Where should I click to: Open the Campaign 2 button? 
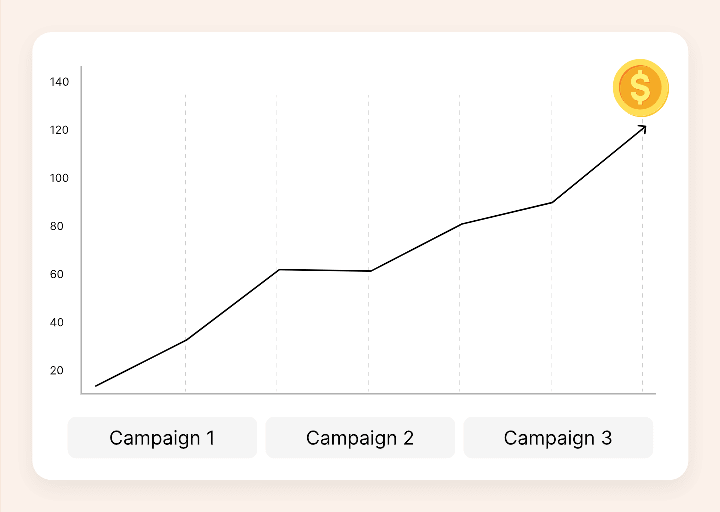tap(360, 438)
